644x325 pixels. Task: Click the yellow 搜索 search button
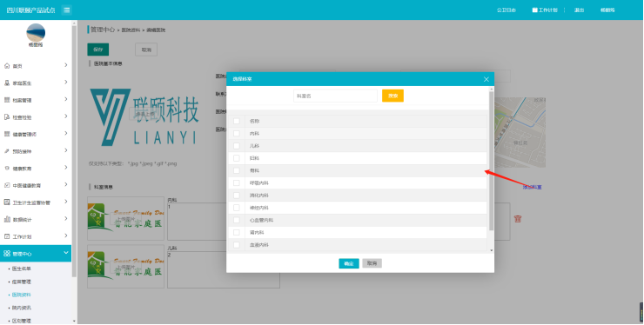tap(393, 96)
